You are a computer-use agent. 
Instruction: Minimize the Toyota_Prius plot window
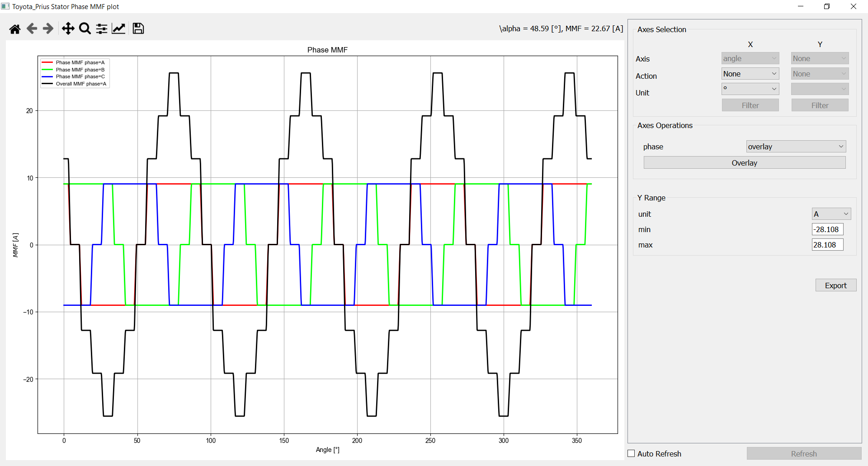click(801, 6)
